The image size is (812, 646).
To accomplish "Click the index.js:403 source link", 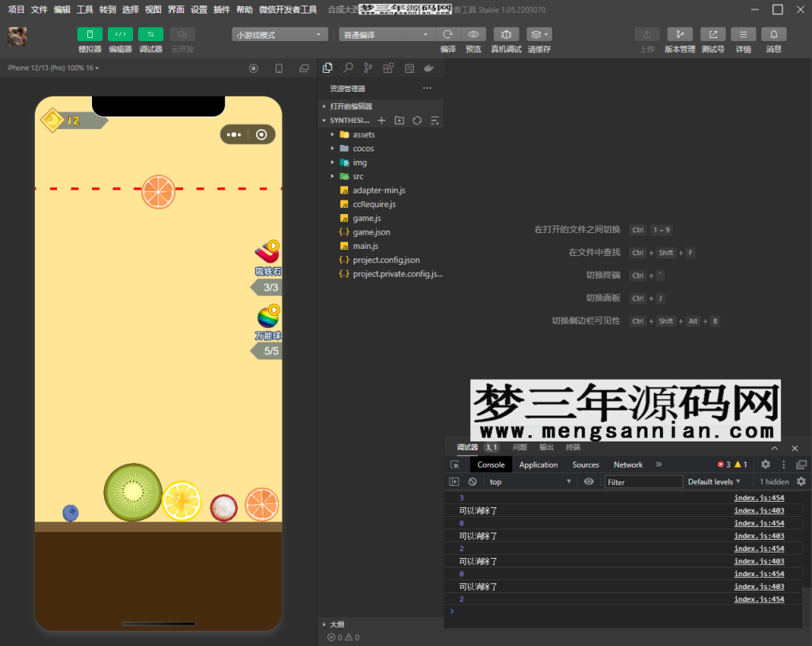I will (759, 510).
